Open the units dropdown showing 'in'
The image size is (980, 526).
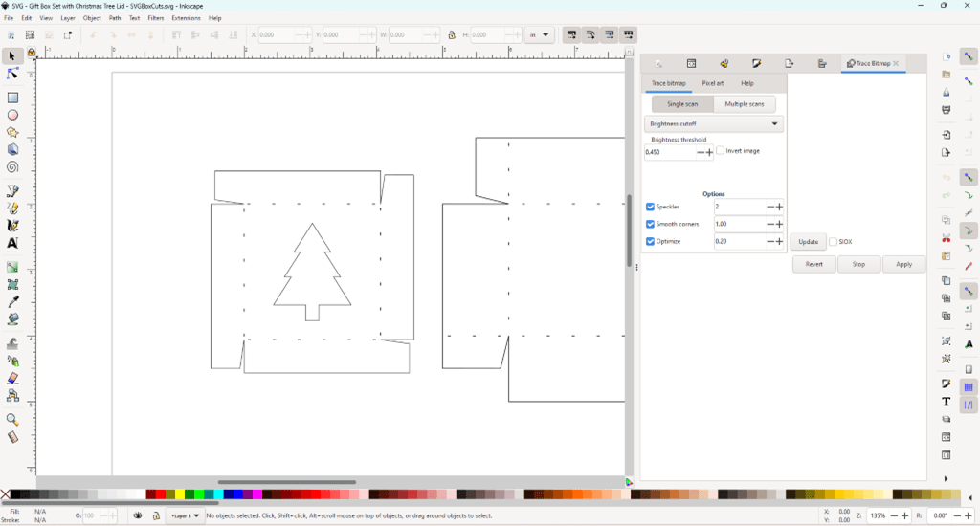(x=540, y=35)
